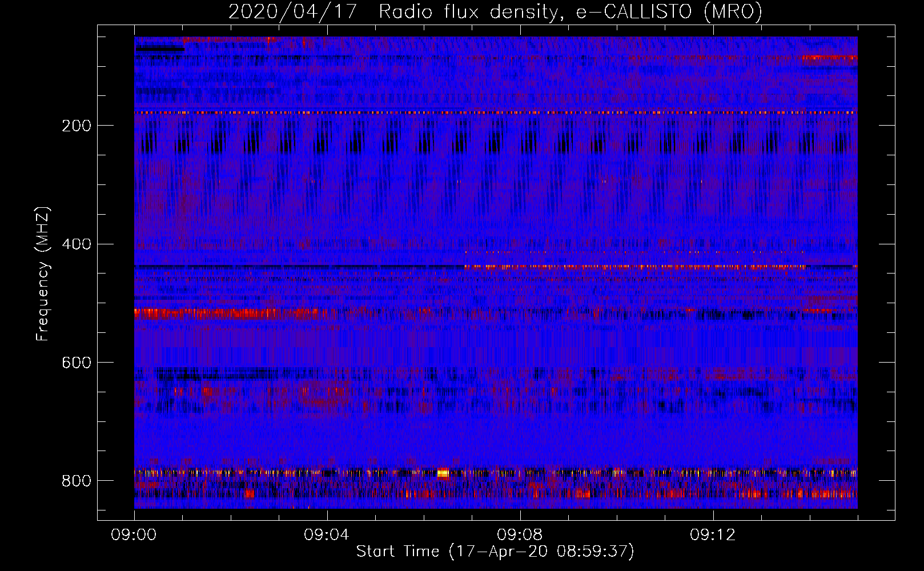924x571 pixels.
Task: Click the '09:00' time tick label
Action: coord(134,535)
